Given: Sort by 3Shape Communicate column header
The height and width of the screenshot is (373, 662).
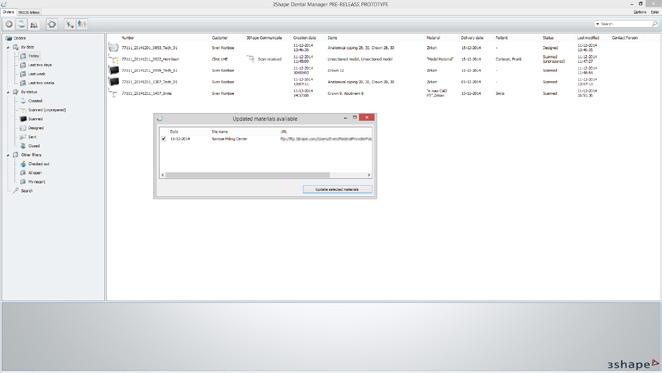Looking at the screenshot, I should 264,38.
